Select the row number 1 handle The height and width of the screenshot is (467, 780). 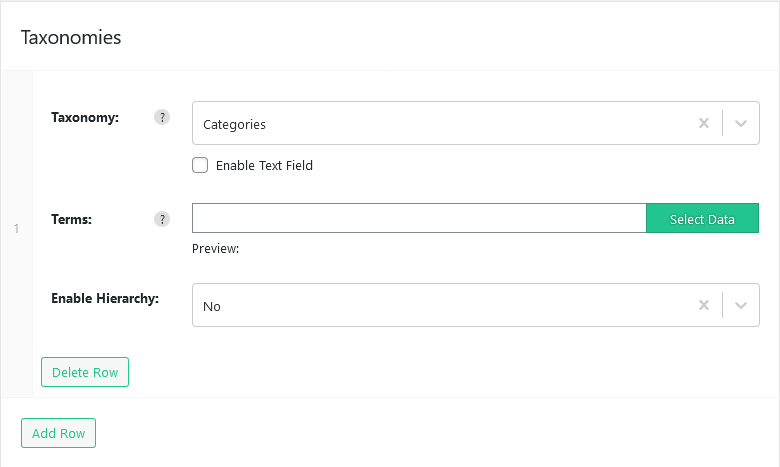[x=16, y=229]
